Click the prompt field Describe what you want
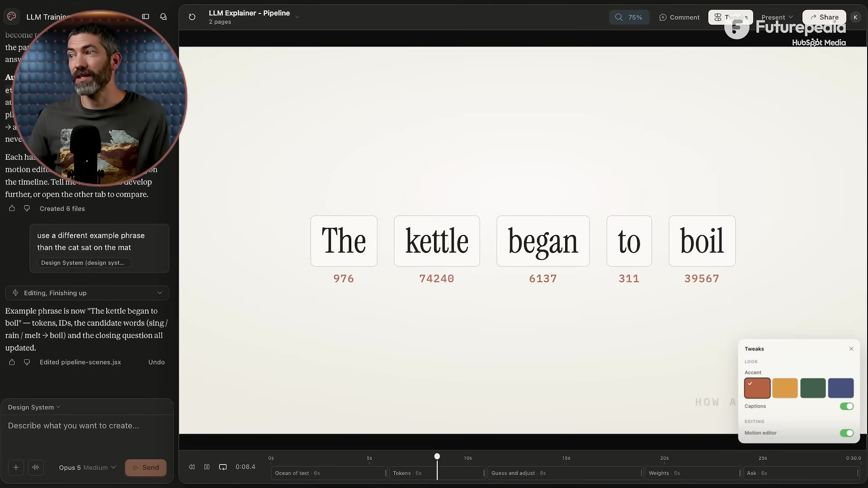This screenshot has width=868, height=488. click(87, 426)
